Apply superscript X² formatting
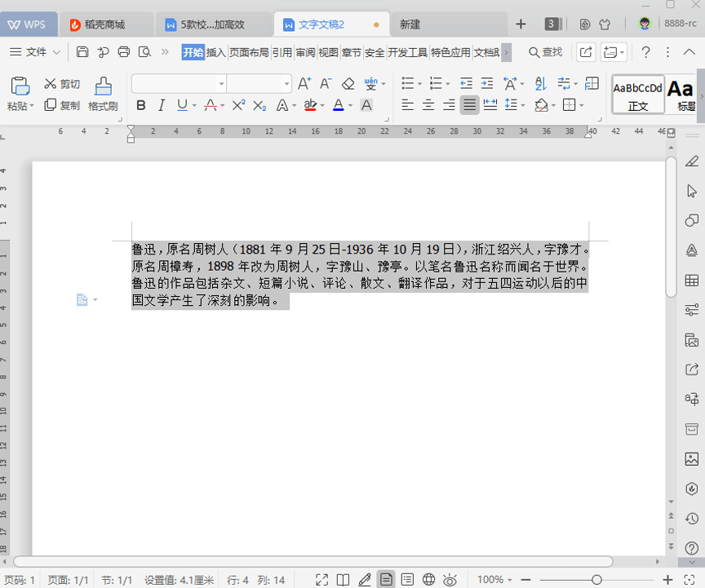Screen dimensions: 705x588 pyautogui.click(x=238, y=106)
